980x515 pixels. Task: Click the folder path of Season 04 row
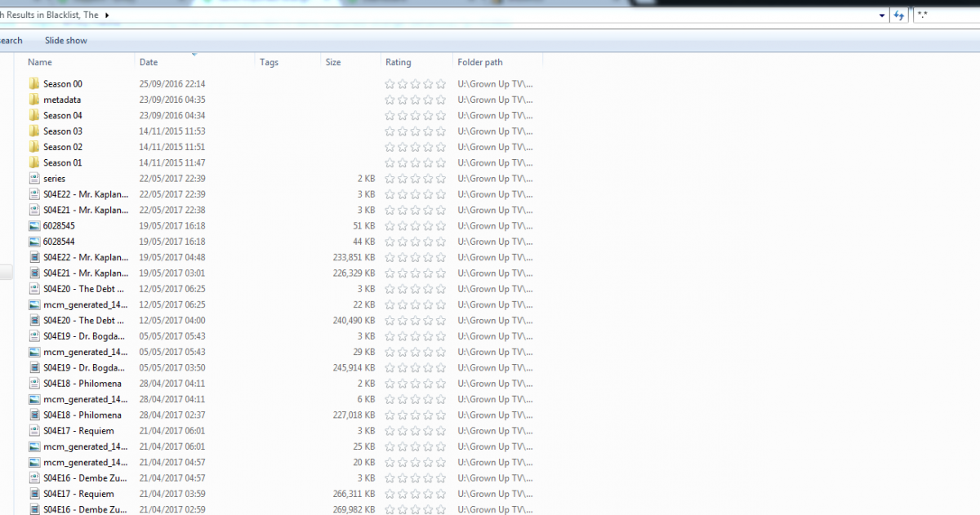495,115
